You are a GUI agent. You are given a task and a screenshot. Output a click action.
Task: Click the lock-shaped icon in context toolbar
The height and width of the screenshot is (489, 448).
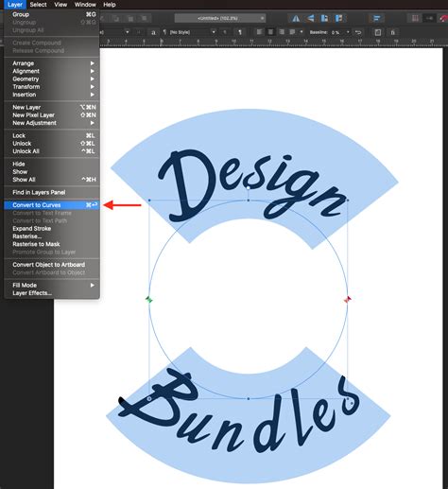pyautogui.click(x=392, y=32)
